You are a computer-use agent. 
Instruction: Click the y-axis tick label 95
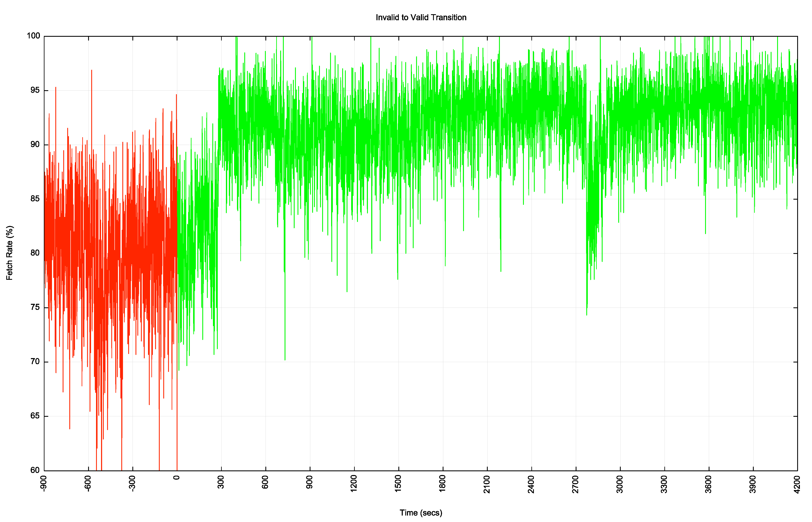pos(35,90)
